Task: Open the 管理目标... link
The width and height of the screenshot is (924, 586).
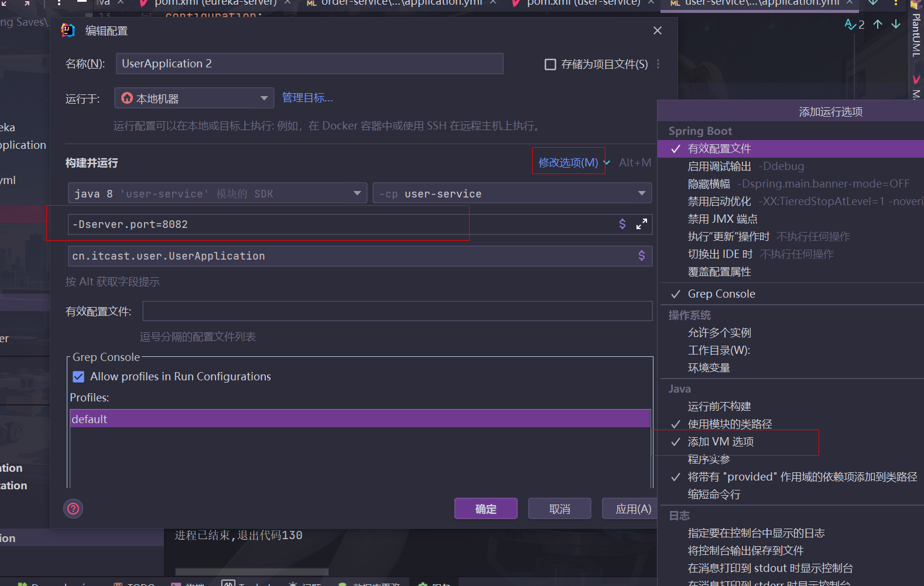Action: pos(307,98)
